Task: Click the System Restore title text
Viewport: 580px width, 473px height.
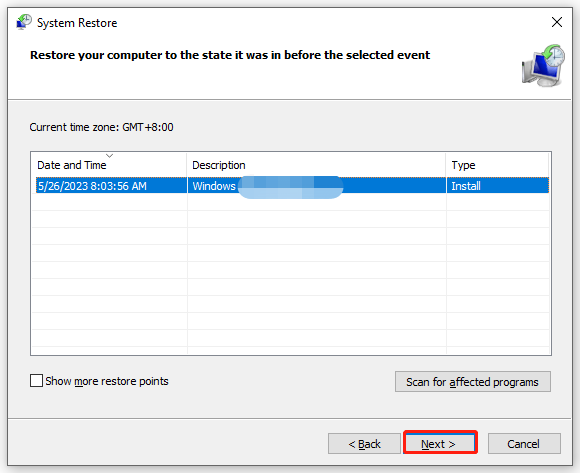Action: (77, 23)
